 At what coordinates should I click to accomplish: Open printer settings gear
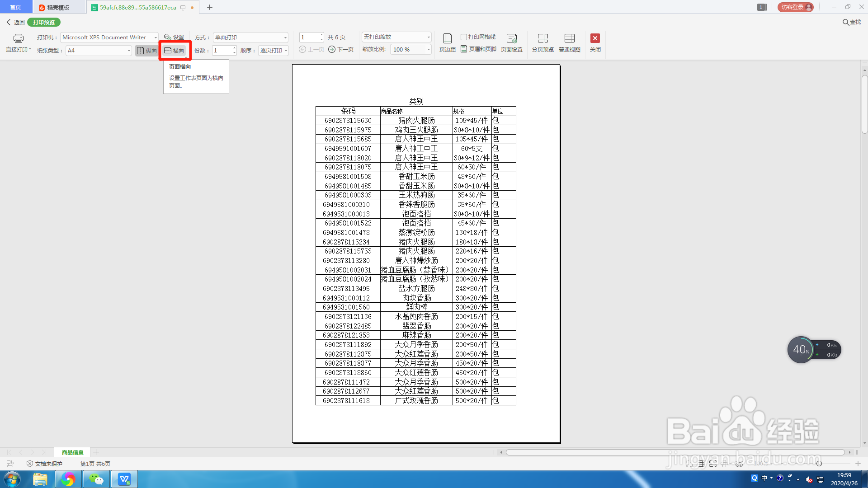coord(174,38)
